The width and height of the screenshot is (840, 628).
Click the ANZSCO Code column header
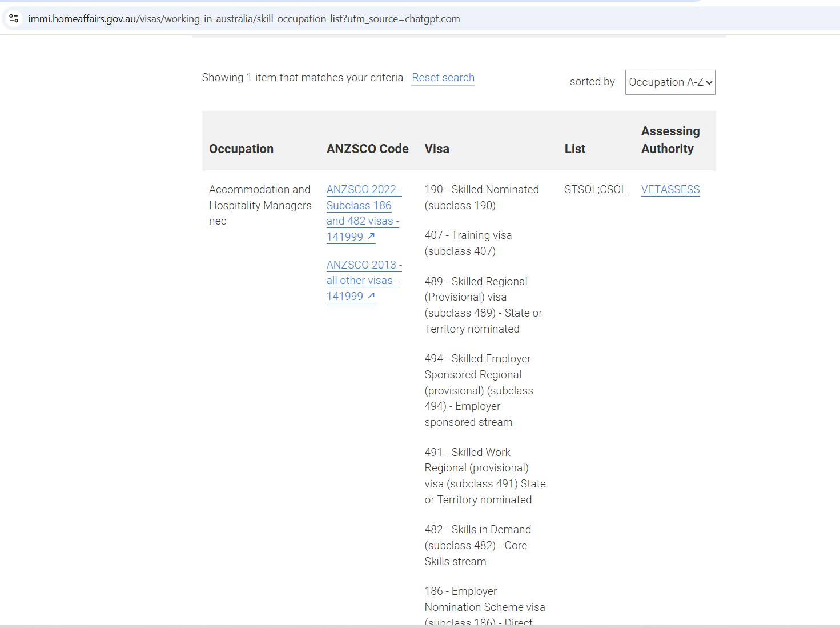367,149
